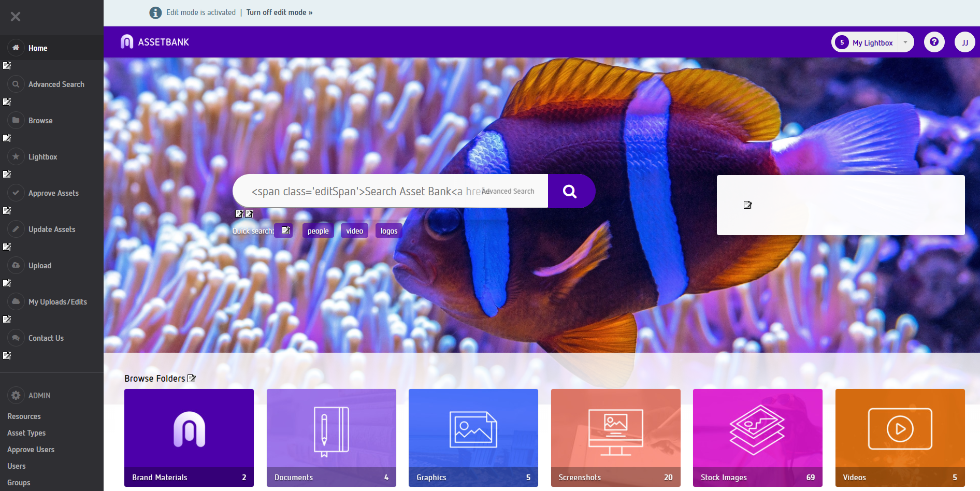Click the edit icon below sidebar Advanced Search
This screenshot has height=491, width=980.
[7, 102]
